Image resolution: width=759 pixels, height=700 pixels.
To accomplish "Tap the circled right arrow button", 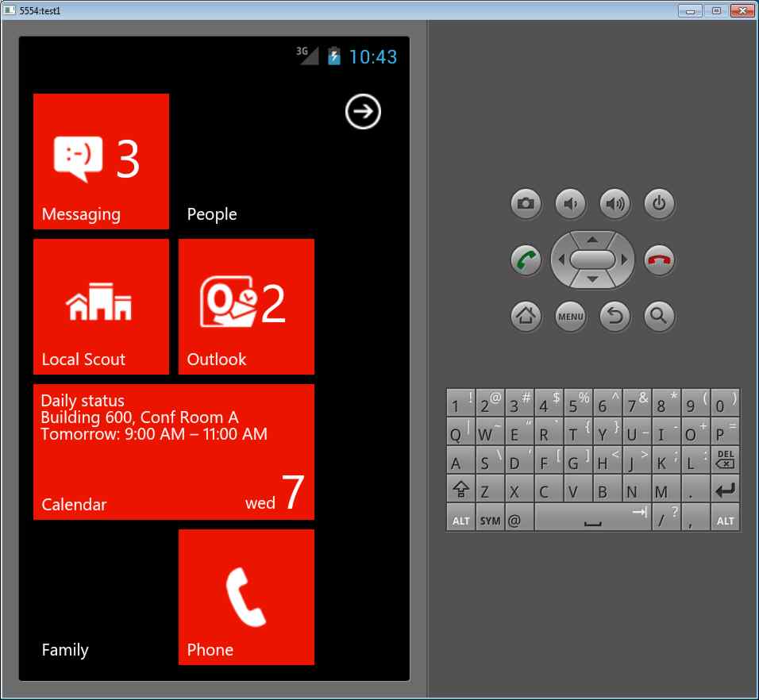I will 363,112.
